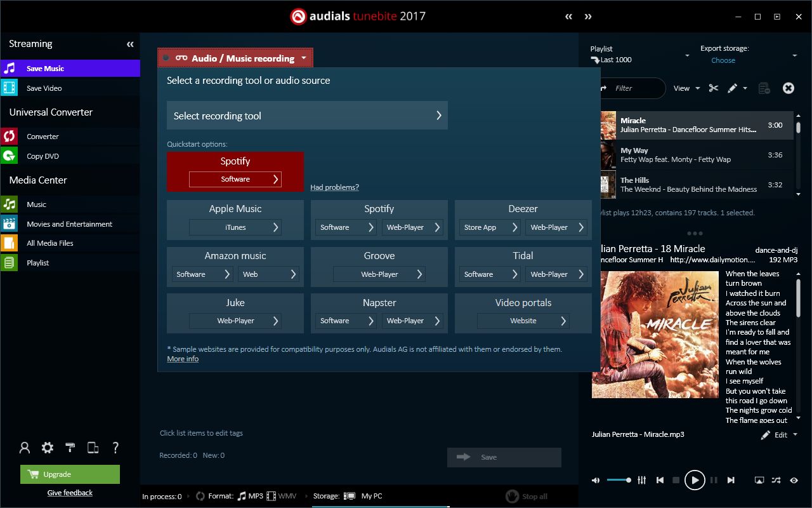Select My Way track by Fetty Wap

[697, 155]
